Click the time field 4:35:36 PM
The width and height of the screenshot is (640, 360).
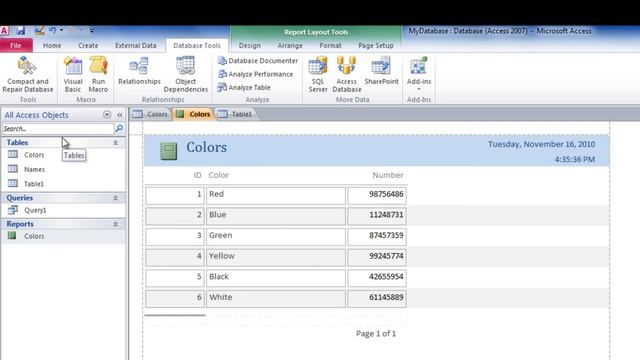[x=574, y=160]
